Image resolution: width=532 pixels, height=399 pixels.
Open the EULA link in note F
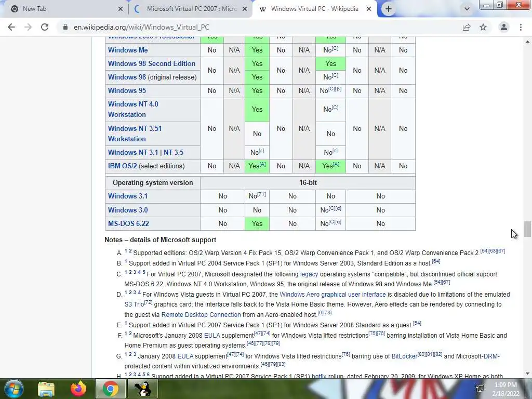coord(212,336)
